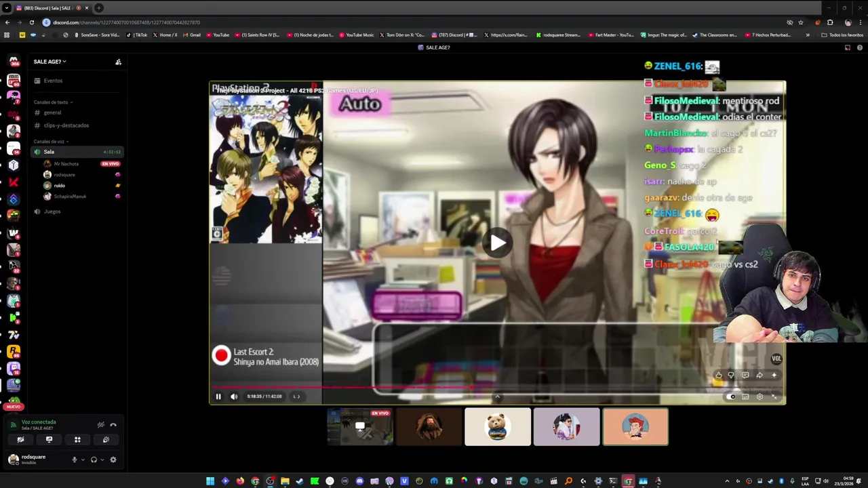Mute the video player volume icon
This screenshot has height=488, width=868.
tap(234, 396)
